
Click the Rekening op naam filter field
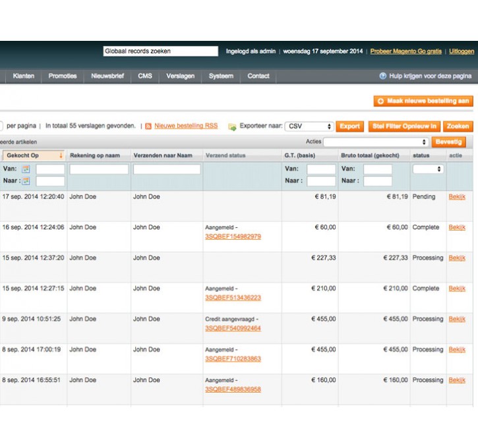tap(99, 169)
